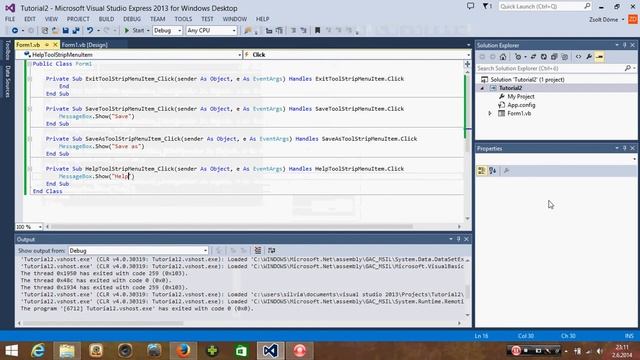Screen dimensions: 640x360
Task: Click Clear All icon in Output panel
Action: [258, 251]
